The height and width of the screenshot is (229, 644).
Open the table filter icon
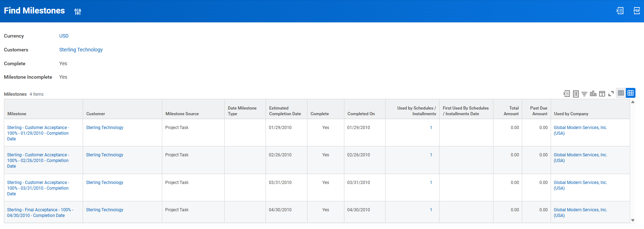click(584, 94)
